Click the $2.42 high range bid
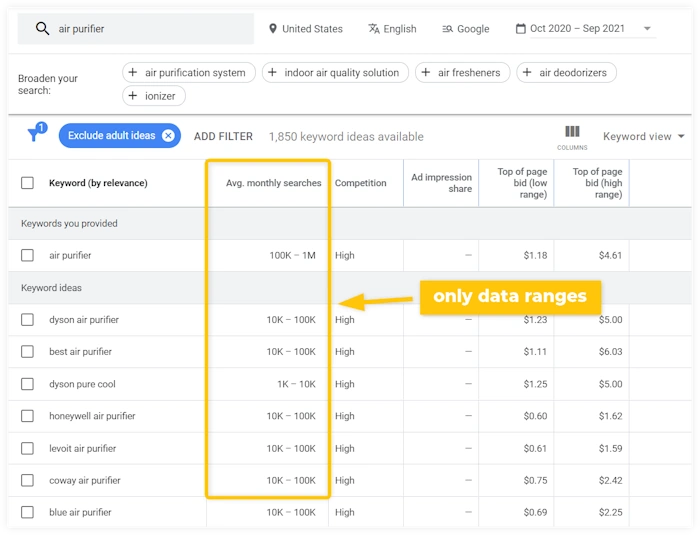Viewport: 700px width, 535px height. pos(610,480)
